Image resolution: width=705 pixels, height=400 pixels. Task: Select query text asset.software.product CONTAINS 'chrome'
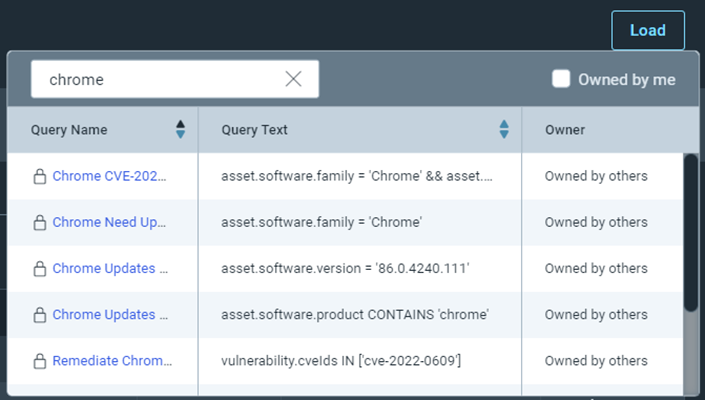[355, 315]
